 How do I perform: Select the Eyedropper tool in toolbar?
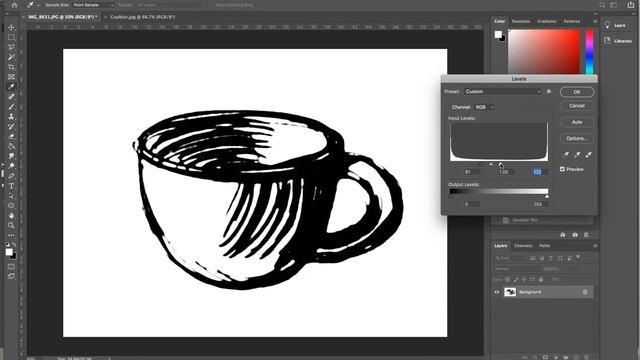11,87
